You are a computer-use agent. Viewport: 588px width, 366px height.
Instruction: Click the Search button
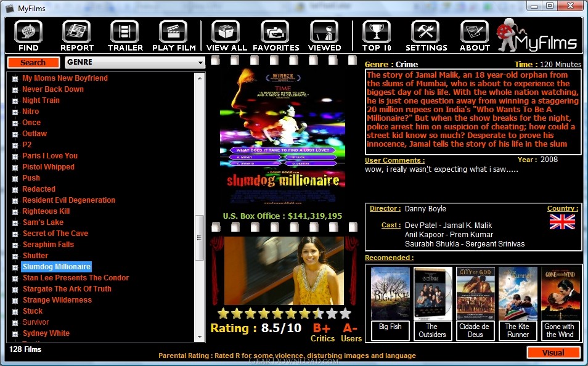33,62
